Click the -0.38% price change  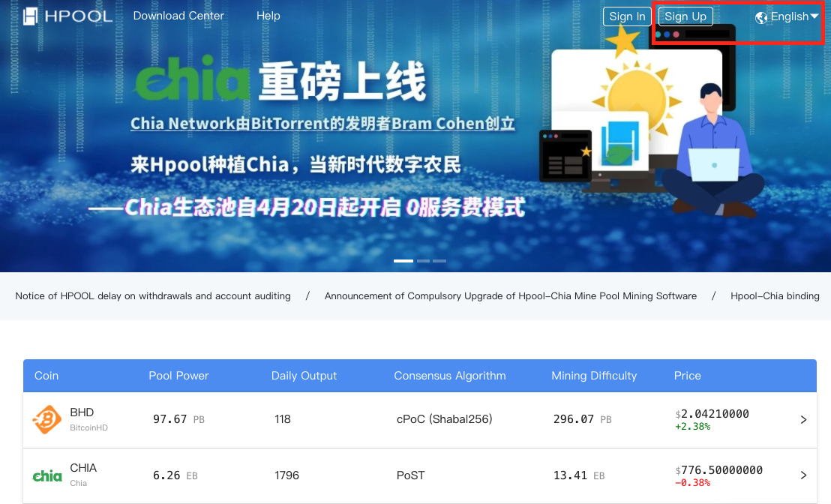click(693, 483)
